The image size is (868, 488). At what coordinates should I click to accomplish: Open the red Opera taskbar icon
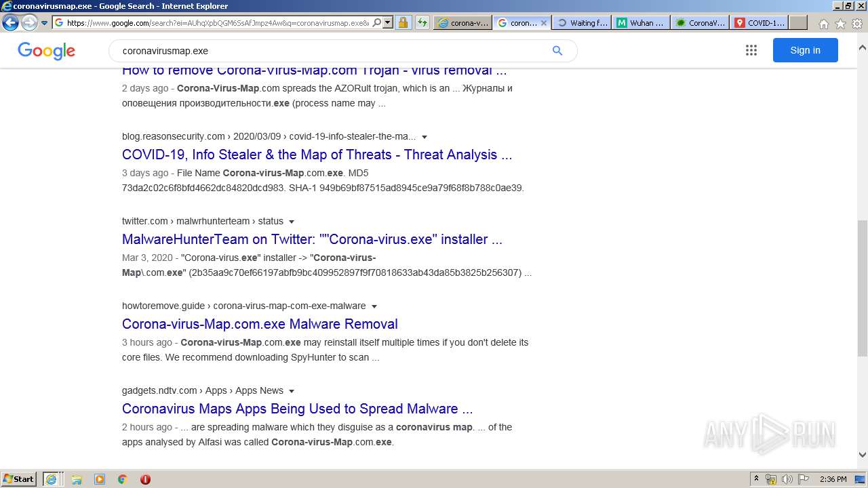pos(145,479)
